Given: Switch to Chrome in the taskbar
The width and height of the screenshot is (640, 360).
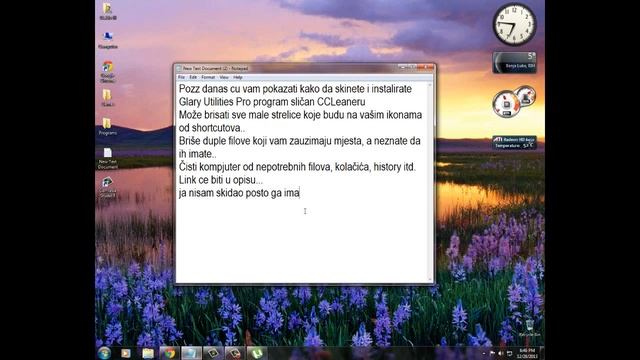Looking at the screenshot, I should click(169, 353).
